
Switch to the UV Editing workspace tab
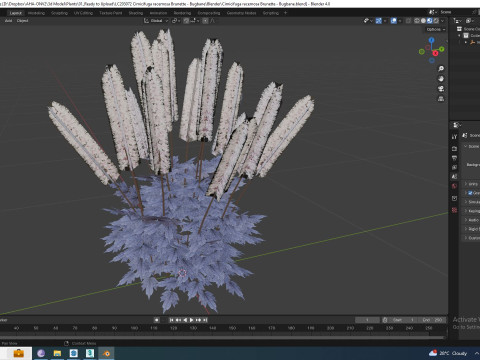point(83,13)
